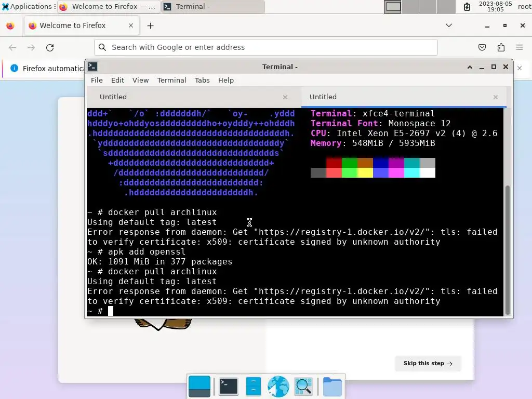Screen dimensions: 532x399
Task: Reload the current Firefox page
Action: [50, 47]
